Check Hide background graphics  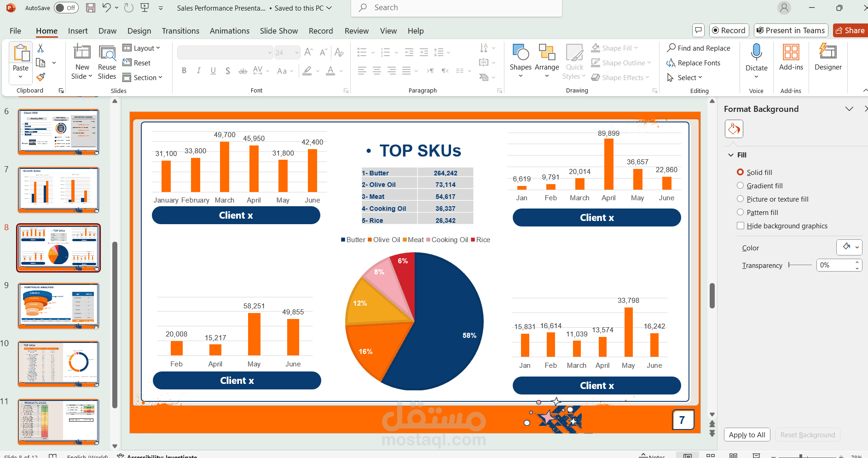741,226
